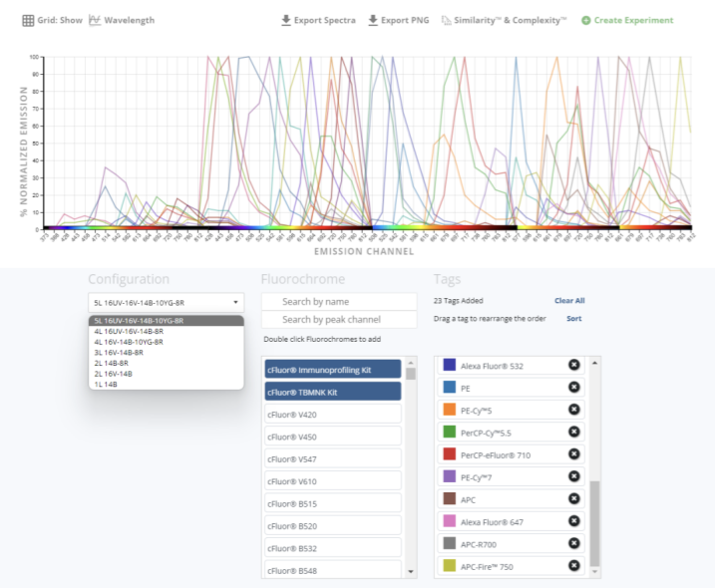Viewport: 715px width, 588px height.
Task: Select cFluor Immunoprofiling Kit entry
Action: tap(333, 369)
